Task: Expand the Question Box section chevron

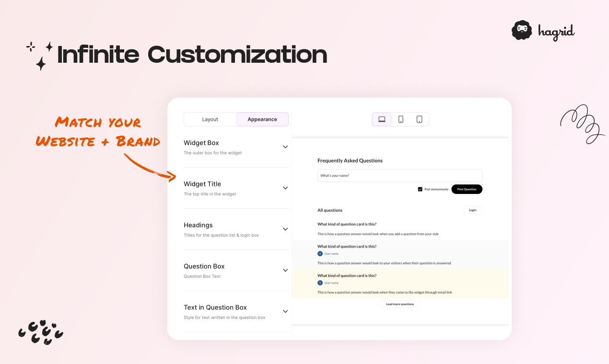Action: [285, 271]
